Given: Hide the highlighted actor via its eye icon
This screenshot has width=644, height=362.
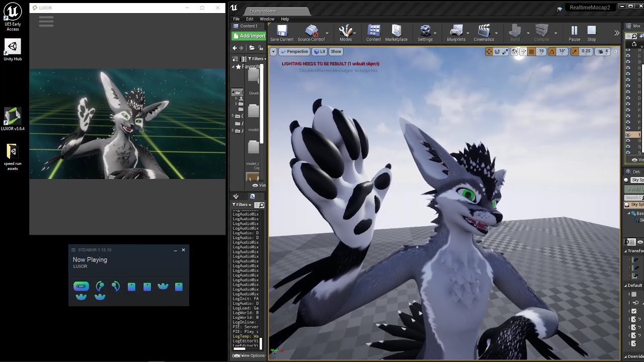Looking at the screenshot, I should coord(628,135).
